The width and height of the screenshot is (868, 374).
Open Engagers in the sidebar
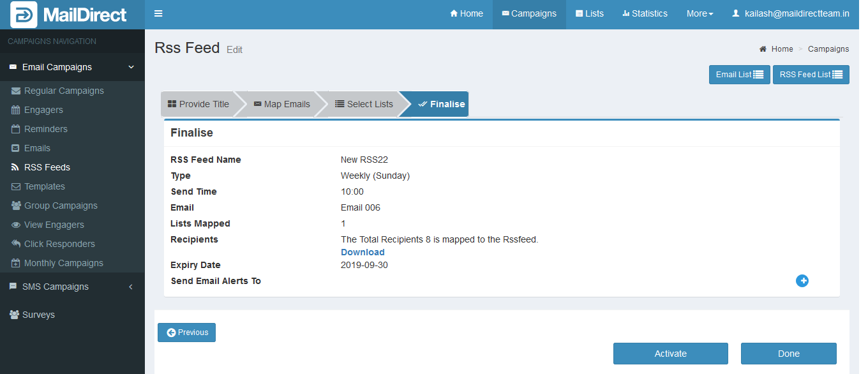(43, 110)
